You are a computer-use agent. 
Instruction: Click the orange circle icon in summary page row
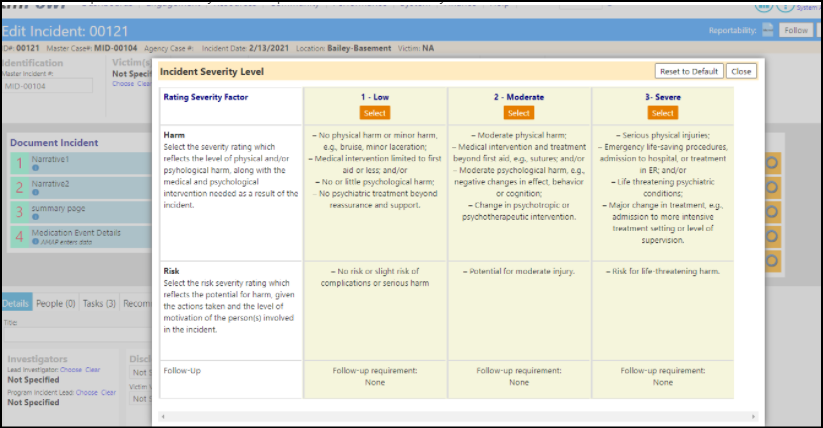[772, 212]
